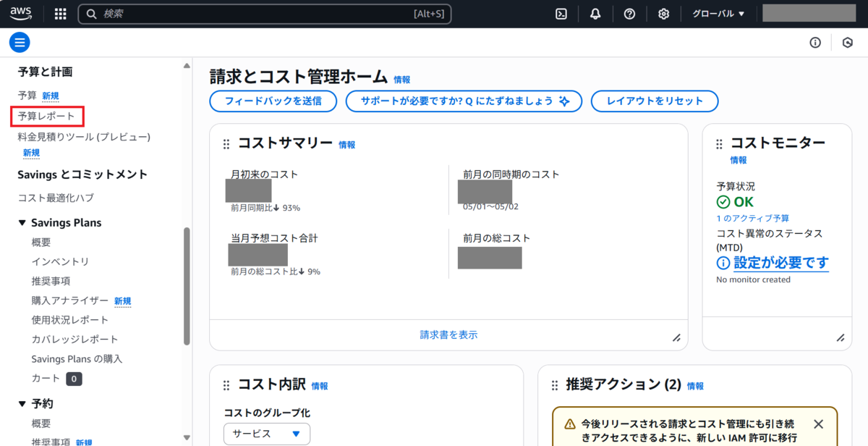Open 情報 link beside 推奨アクション
Screen dimensions: 868x446
point(695,386)
